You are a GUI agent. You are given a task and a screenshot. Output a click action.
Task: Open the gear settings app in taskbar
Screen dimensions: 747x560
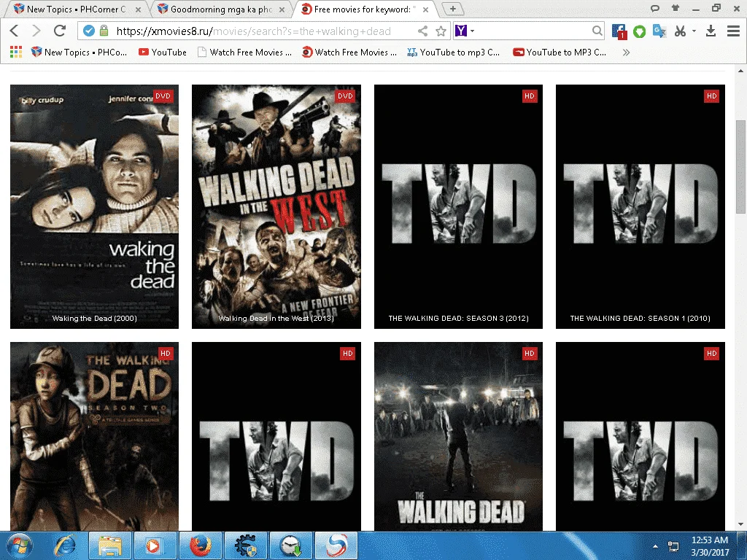[x=245, y=545]
